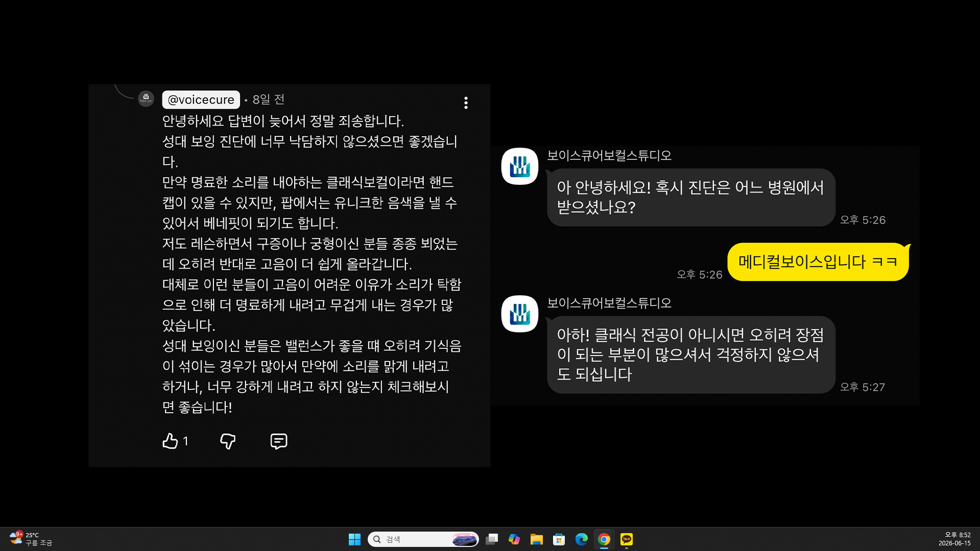
Task: Select the chat bubble asking 진단은 어느 병원에서
Action: coord(691,198)
